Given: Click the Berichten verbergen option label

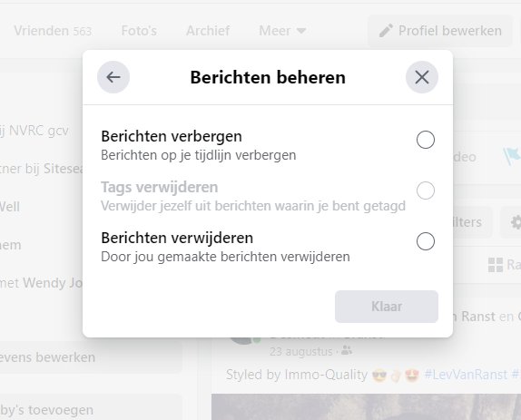Looking at the screenshot, I should [x=172, y=136].
